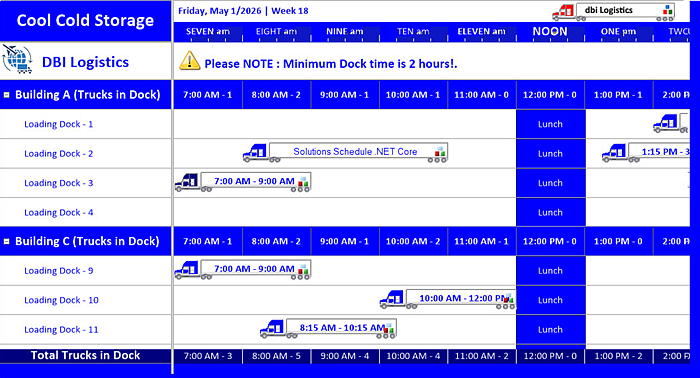
Task: Click the 'Building A (Trucks in Dock)' label
Action: pyautogui.click(x=88, y=95)
